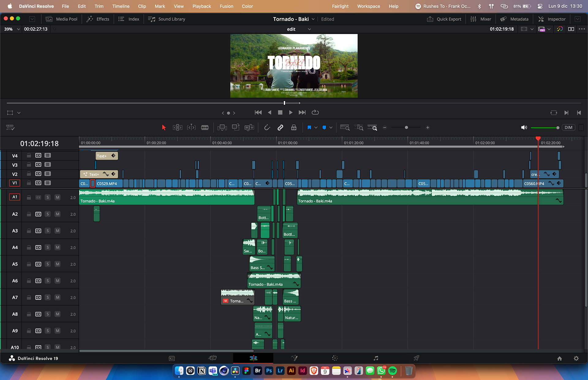
Task: Adjust the timeline zoom slider
Action: pos(406,128)
